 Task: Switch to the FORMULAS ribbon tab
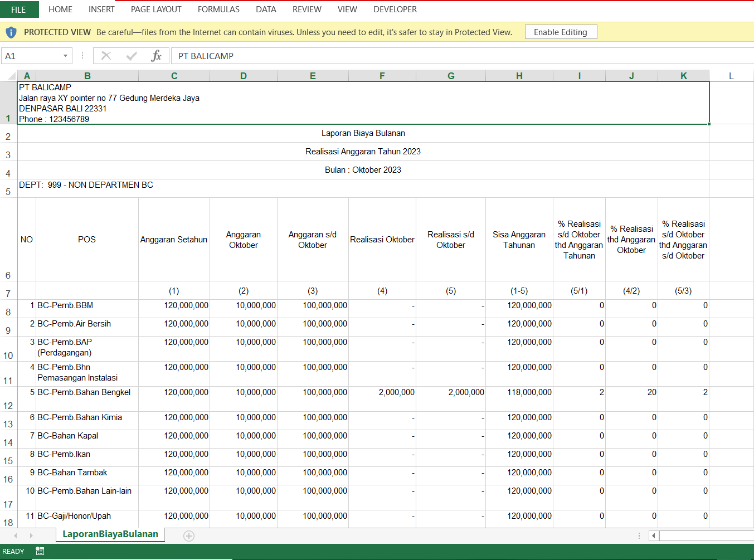point(218,9)
